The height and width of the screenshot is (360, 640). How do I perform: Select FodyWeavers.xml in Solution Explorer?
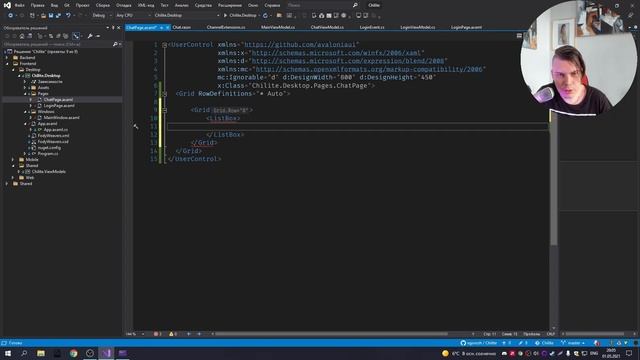53,136
